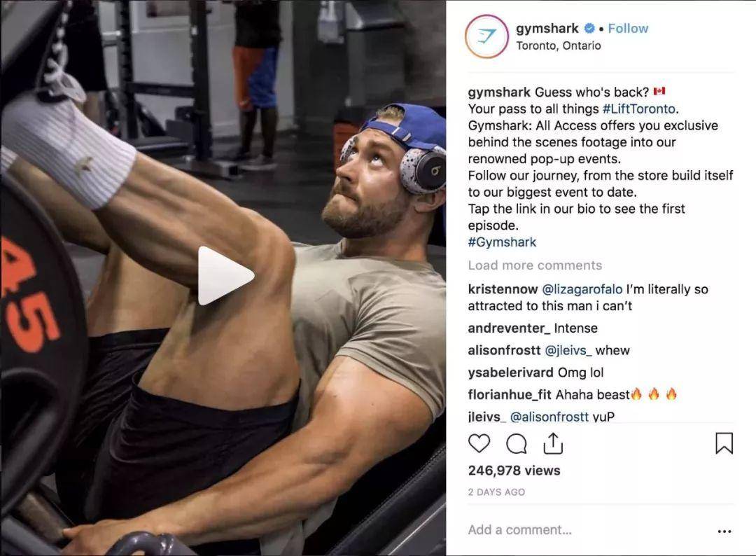Play the video with the play button
Viewport: 756px width, 556px height.
(225, 276)
